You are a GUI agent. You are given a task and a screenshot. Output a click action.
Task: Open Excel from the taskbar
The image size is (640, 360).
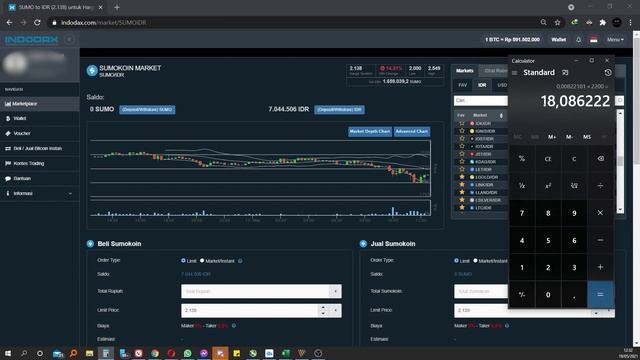[x=285, y=353]
